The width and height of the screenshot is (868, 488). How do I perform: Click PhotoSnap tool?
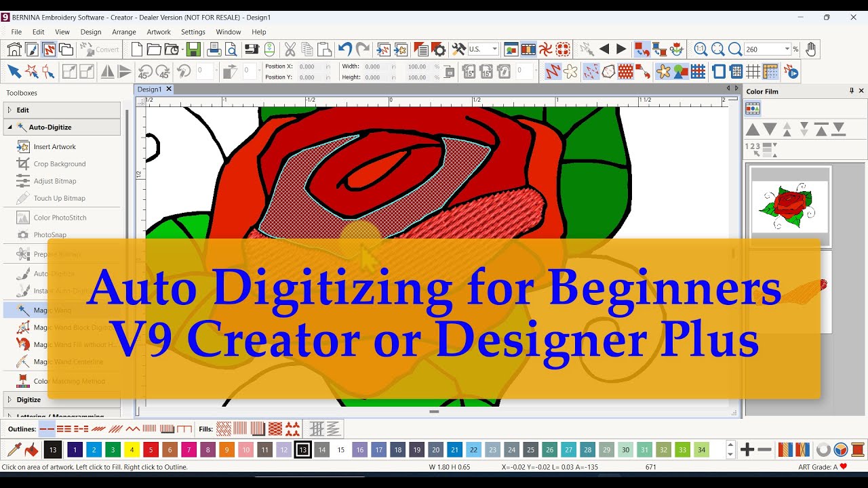50,235
